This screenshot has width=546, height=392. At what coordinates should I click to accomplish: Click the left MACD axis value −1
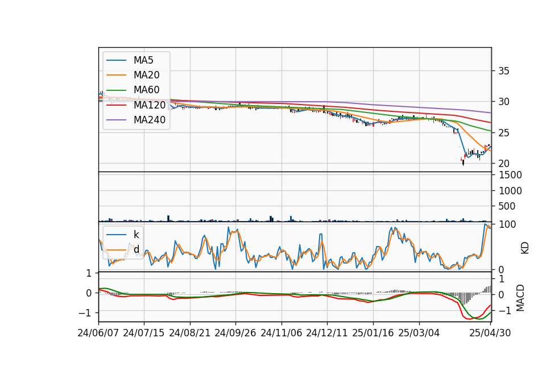85,313
